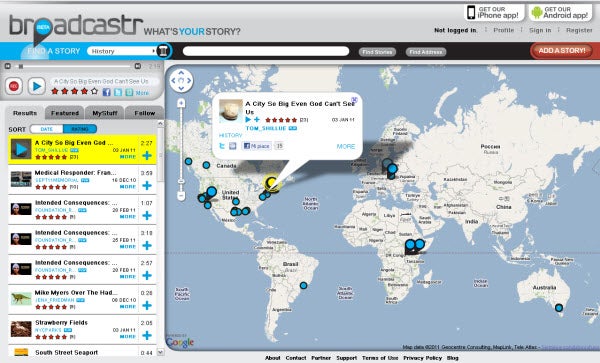Image resolution: width=600 pixels, height=363 pixels.
Task: Click the story pin in Australia
Action: coord(559,308)
